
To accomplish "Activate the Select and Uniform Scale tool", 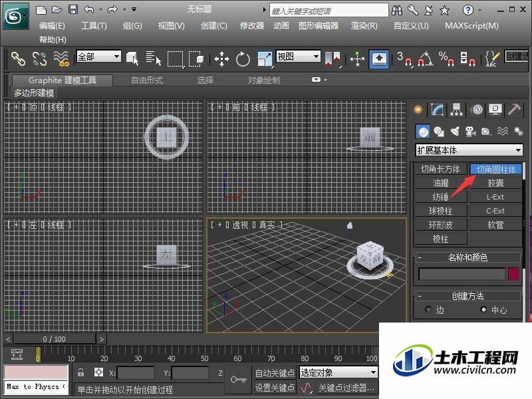I will (x=264, y=59).
